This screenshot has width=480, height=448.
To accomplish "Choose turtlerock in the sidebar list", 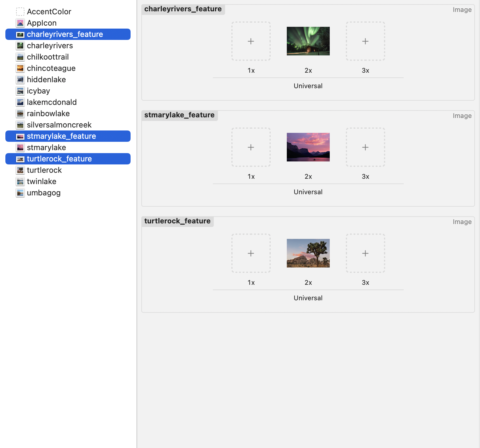I will 44,170.
